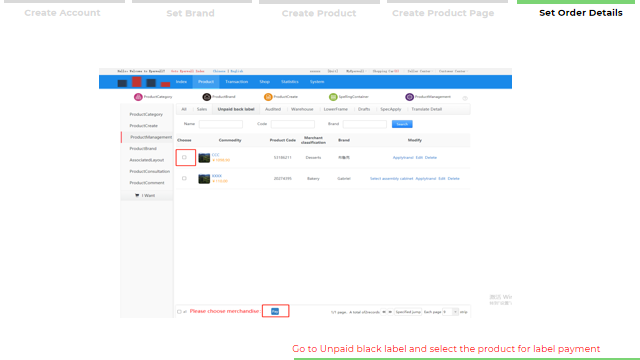Switch to the LowerFrame tab
This screenshot has height=360, width=640.
pos(336,109)
